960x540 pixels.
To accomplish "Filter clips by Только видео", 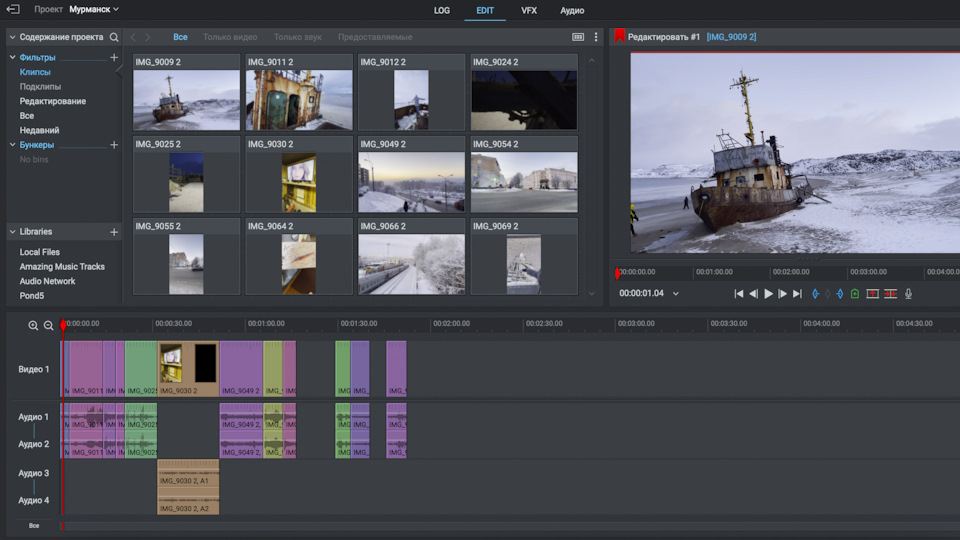I will pyautogui.click(x=230, y=37).
